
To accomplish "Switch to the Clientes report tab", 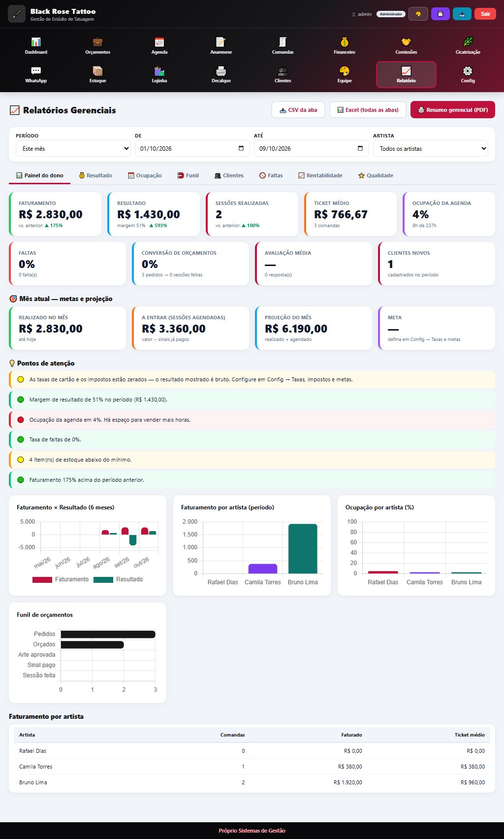I will click(x=229, y=175).
